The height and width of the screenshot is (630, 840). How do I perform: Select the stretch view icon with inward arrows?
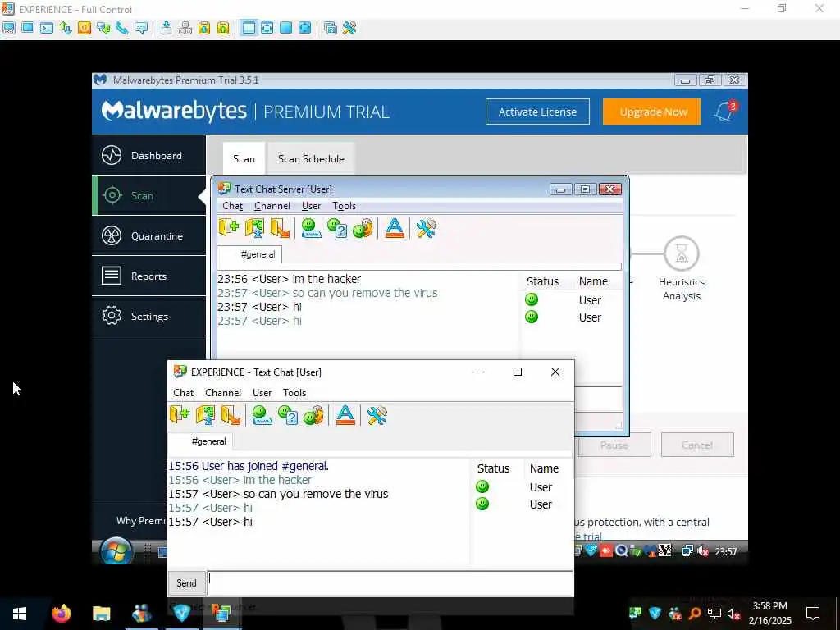coord(267,28)
